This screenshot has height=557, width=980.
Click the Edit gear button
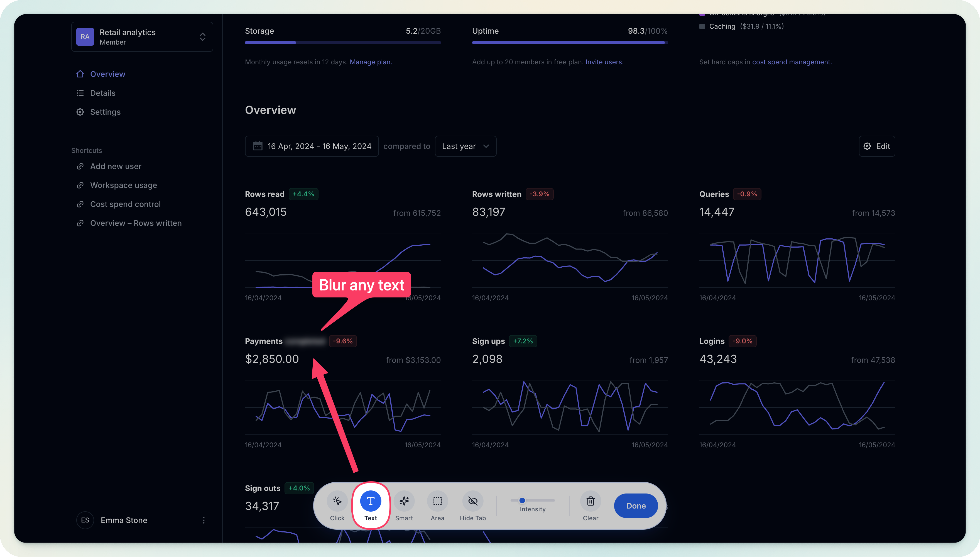877,146
